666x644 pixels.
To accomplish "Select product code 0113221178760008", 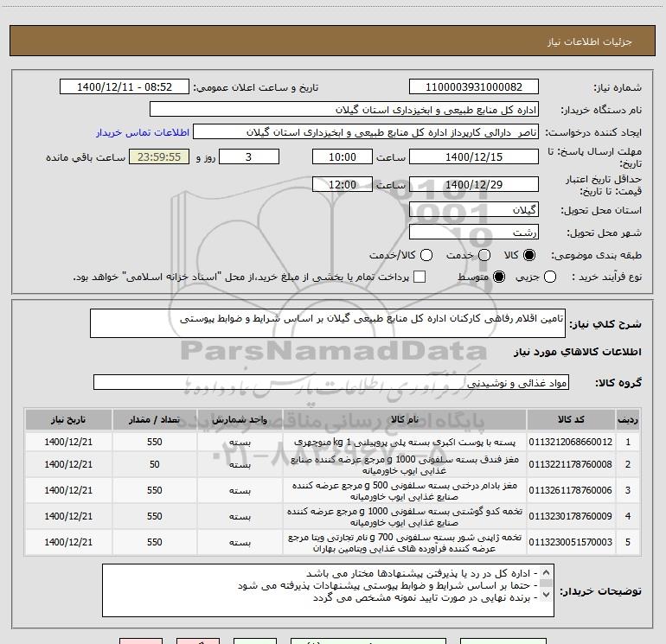I will click(571, 464).
